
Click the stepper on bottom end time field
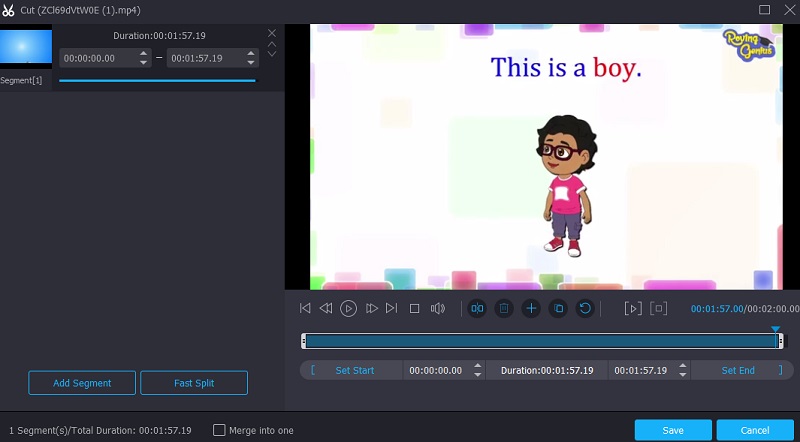[x=683, y=370]
